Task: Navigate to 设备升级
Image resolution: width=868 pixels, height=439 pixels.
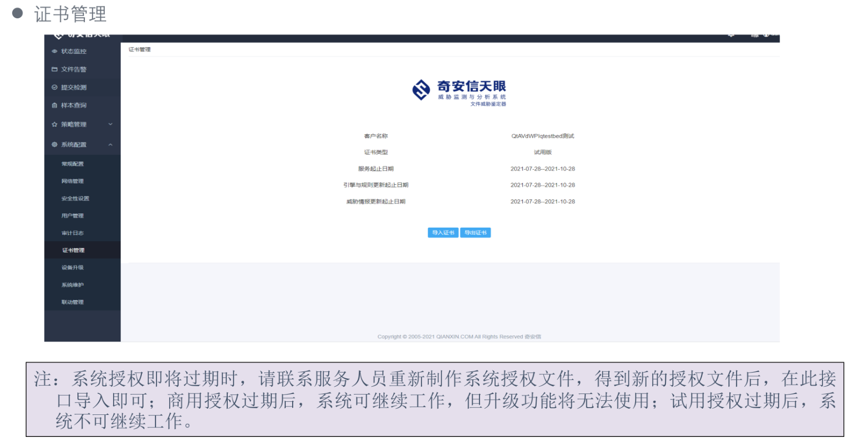Action: 73,267
